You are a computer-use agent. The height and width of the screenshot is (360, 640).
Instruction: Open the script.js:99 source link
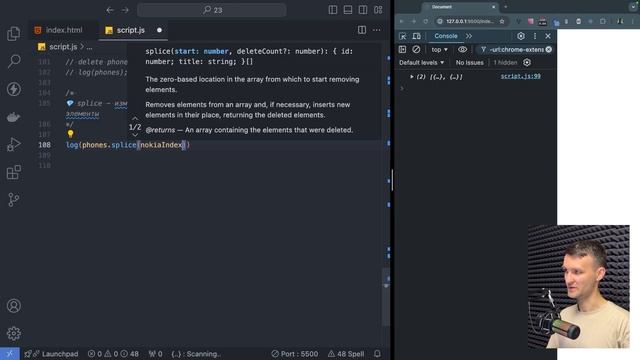pyautogui.click(x=520, y=76)
